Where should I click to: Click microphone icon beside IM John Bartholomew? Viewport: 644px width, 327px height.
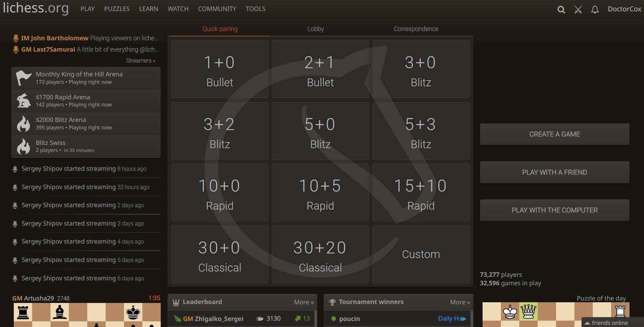tap(16, 38)
